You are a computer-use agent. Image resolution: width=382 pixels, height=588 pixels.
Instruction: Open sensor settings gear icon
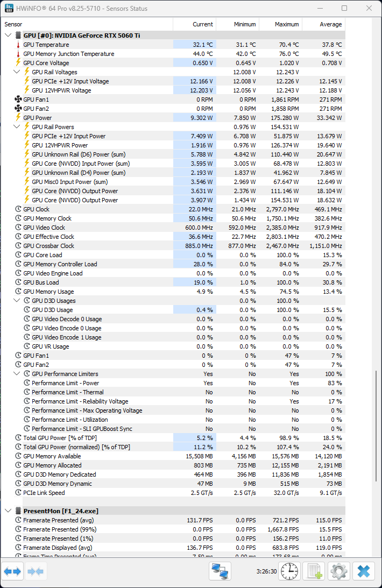(x=339, y=571)
